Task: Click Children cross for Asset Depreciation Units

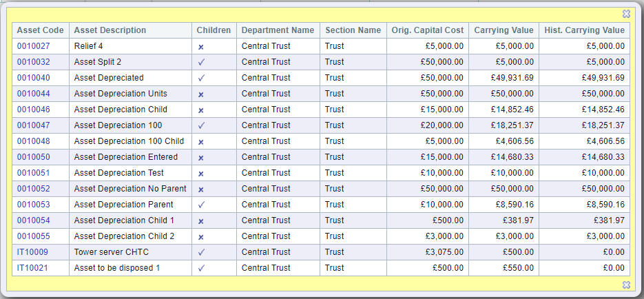Action: pyautogui.click(x=201, y=94)
